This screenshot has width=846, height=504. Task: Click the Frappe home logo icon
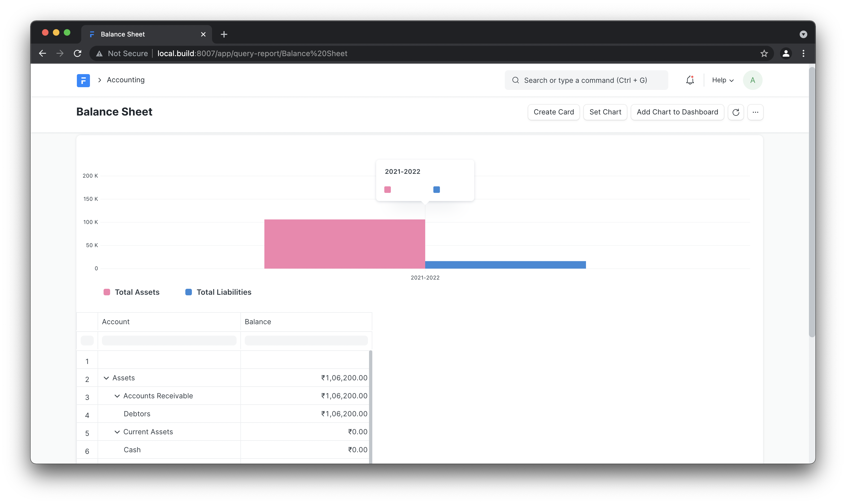pos(83,80)
